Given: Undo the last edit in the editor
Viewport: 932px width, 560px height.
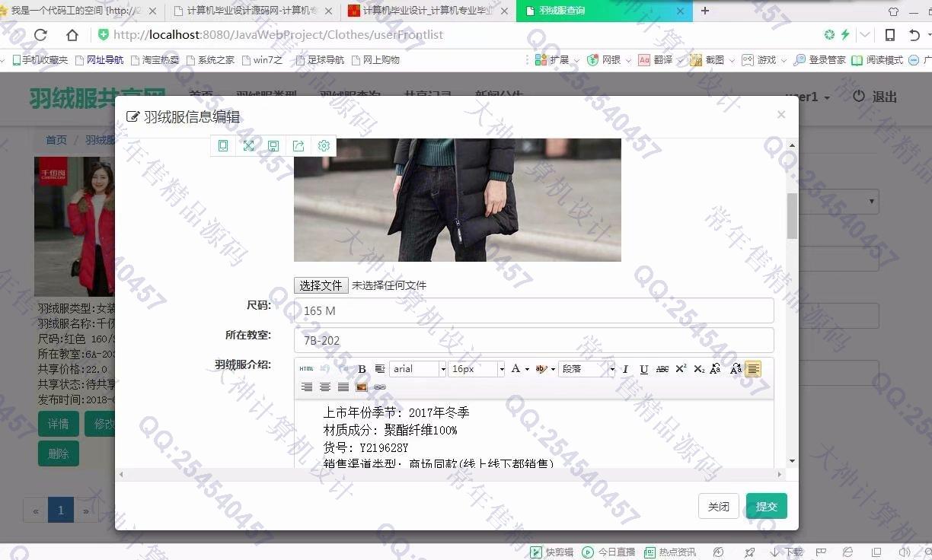Looking at the screenshot, I should coord(325,369).
